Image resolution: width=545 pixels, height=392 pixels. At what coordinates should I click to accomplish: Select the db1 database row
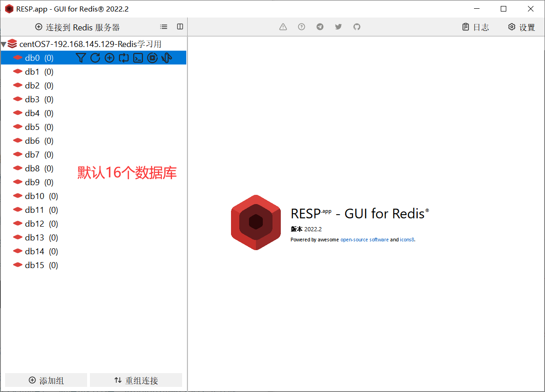[94, 71]
